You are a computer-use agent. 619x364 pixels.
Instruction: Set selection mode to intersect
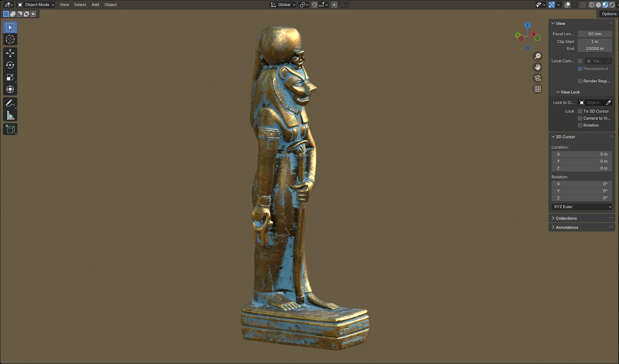(x=33, y=14)
